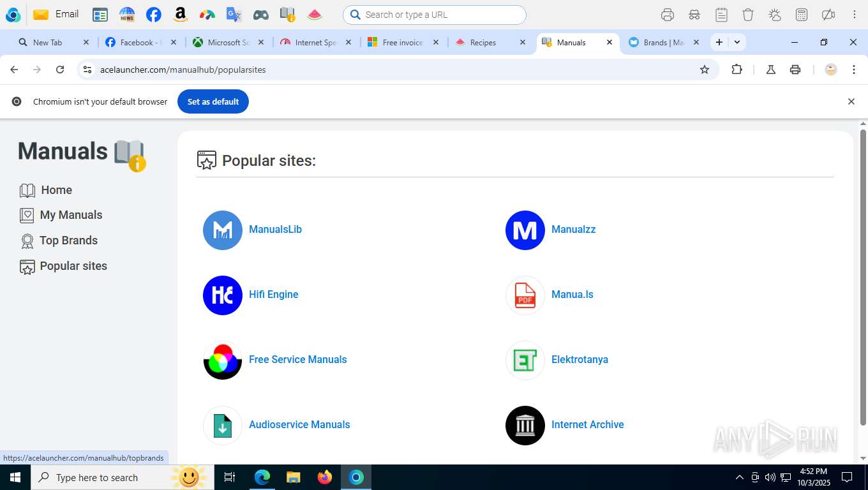Screen dimensions: 868x490
Task: Open the Google Translate shortcut
Action: 234,15
